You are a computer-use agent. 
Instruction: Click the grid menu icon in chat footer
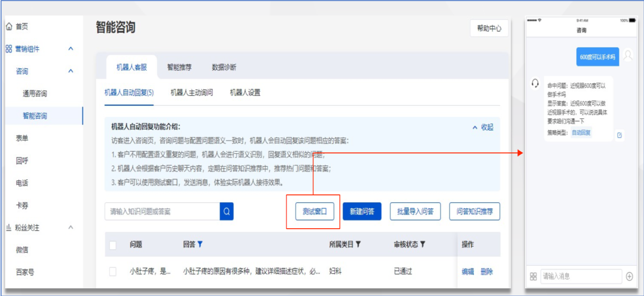click(x=533, y=276)
